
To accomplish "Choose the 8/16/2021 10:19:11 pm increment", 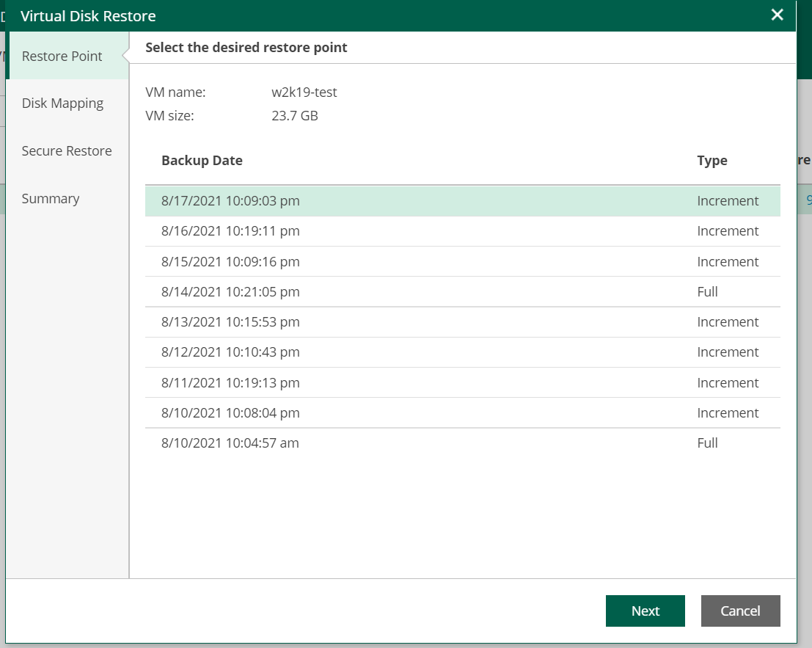I will [x=230, y=231].
